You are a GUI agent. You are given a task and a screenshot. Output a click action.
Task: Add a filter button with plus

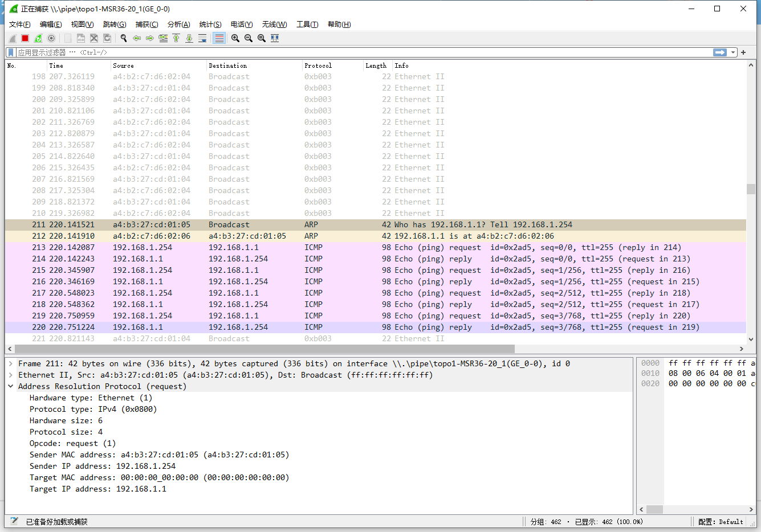coord(743,52)
